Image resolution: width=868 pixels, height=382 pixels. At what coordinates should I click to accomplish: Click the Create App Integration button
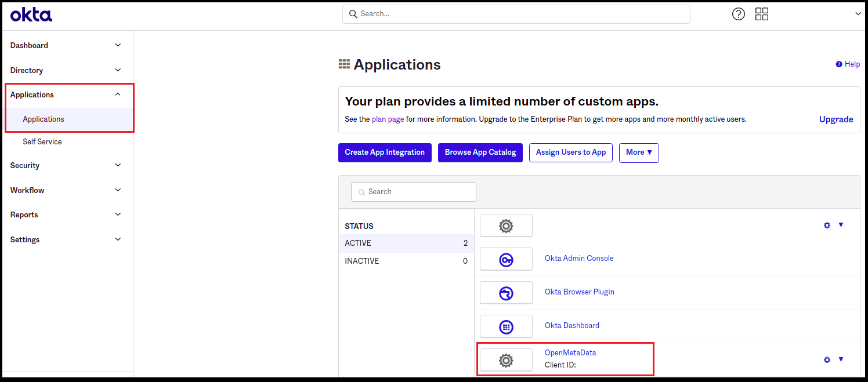pos(385,152)
